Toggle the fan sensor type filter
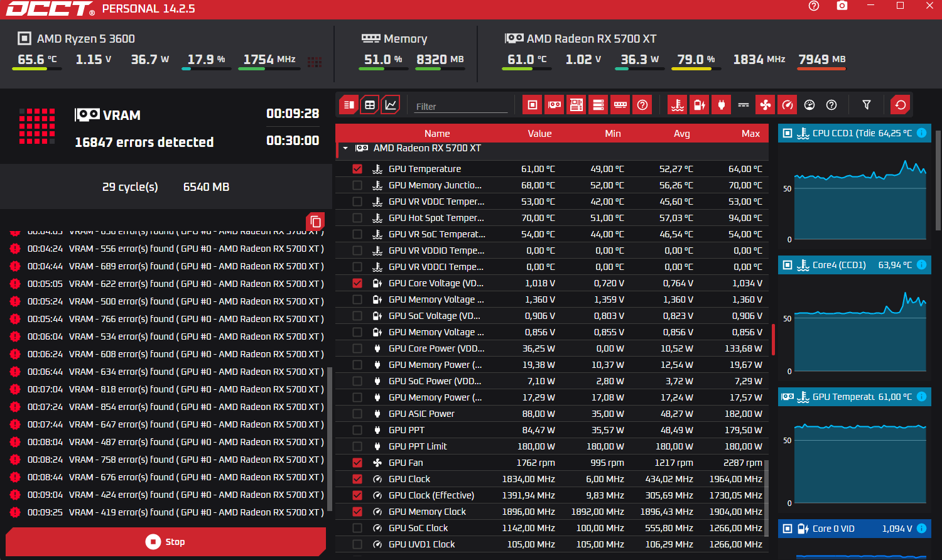 766,105
